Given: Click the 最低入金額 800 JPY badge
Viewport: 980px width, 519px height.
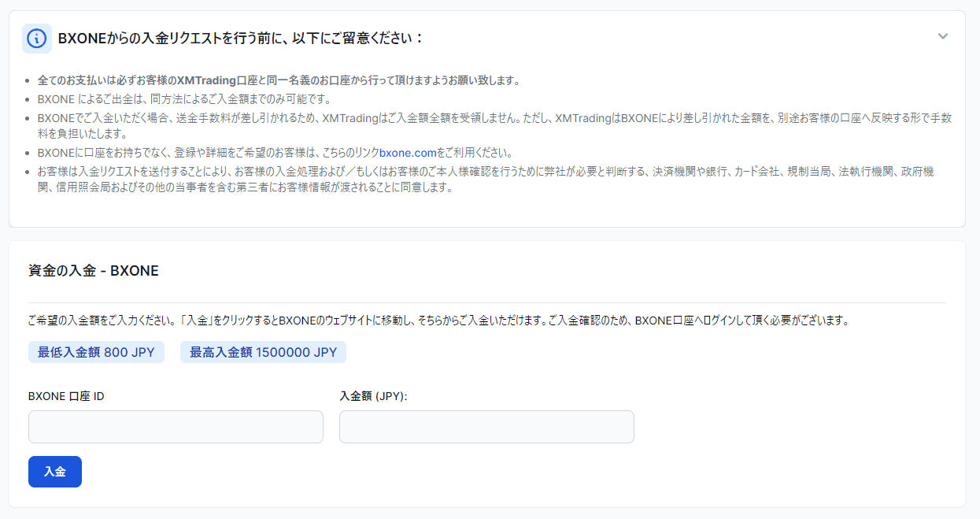Looking at the screenshot, I should pyautogui.click(x=96, y=352).
